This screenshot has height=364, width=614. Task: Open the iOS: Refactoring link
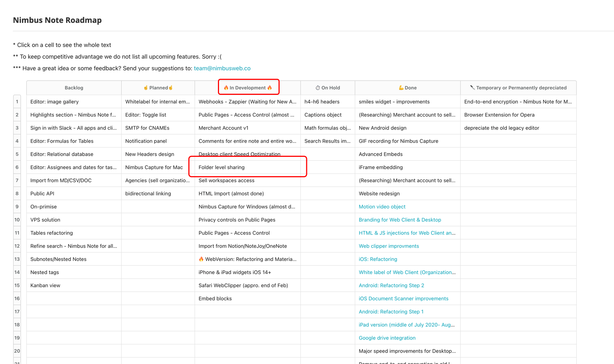tap(378, 259)
